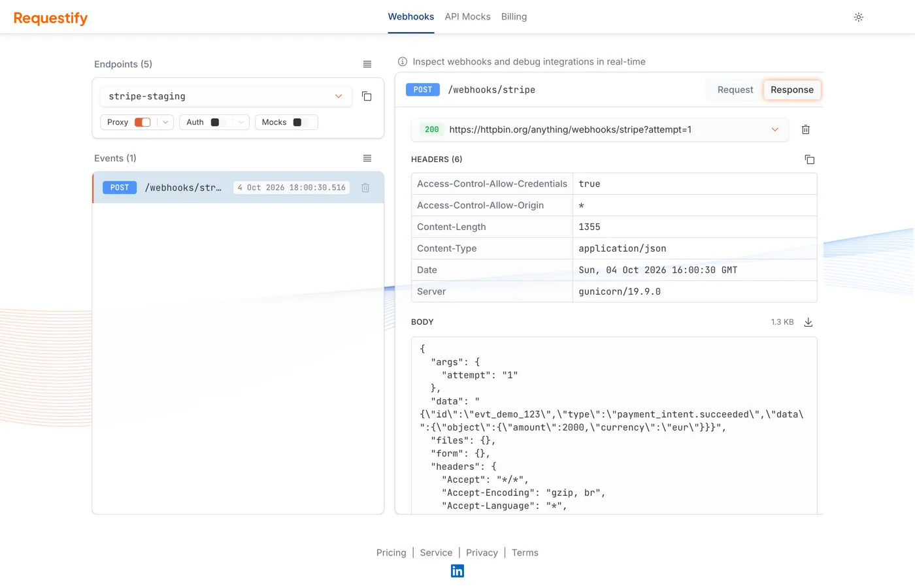915x588 pixels.
Task: Click the info icon beside Inspect webhooks
Action: coord(403,61)
